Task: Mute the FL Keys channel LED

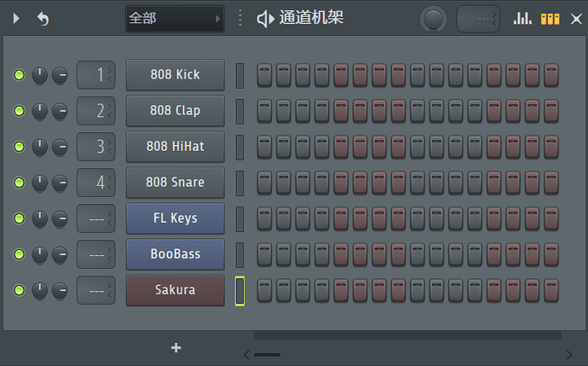Action: coord(19,218)
